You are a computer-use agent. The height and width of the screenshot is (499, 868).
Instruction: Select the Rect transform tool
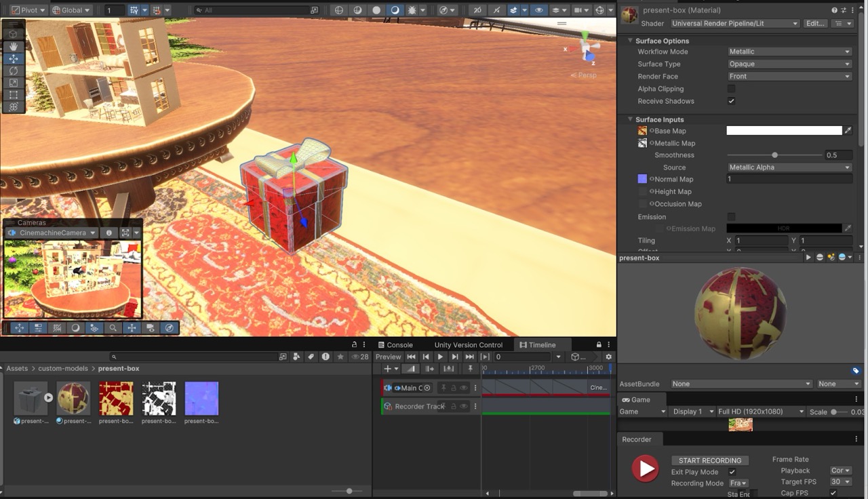pos(14,95)
